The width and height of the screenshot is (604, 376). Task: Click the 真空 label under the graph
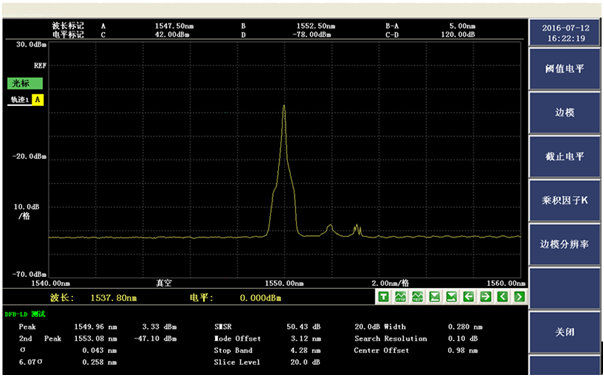point(164,284)
